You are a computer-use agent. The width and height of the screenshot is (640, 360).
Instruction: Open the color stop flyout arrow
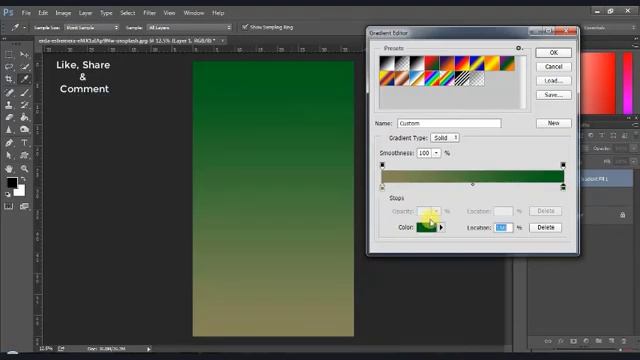(x=441, y=228)
